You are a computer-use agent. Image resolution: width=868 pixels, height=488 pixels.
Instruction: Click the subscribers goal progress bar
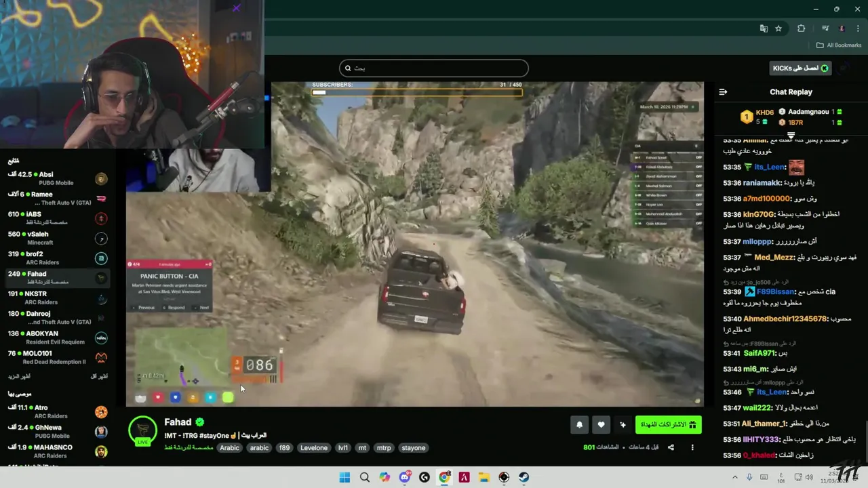(x=417, y=92)
